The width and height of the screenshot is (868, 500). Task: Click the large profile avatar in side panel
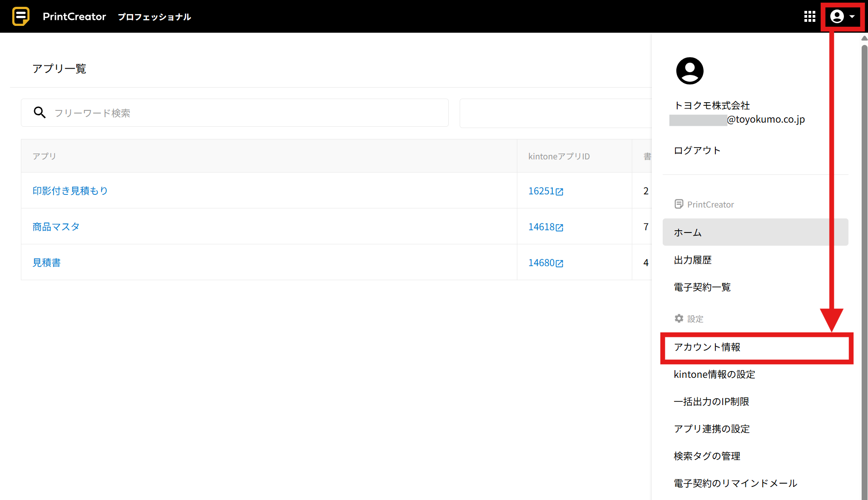tap(689, 71)
